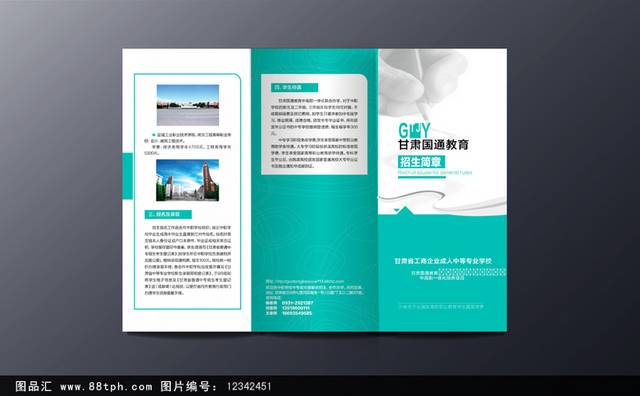Click the teal side tab on left panel edge
640x396 pixels.
coord(128,176)
